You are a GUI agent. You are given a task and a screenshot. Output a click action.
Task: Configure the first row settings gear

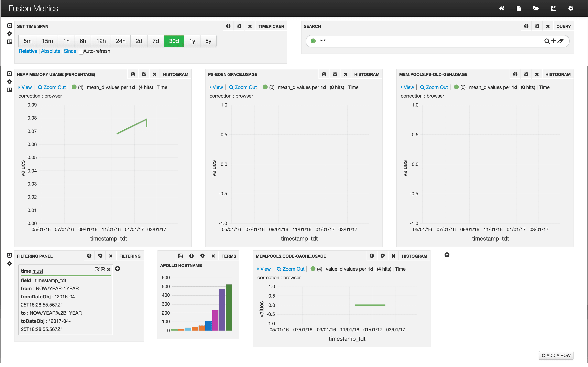9,34
